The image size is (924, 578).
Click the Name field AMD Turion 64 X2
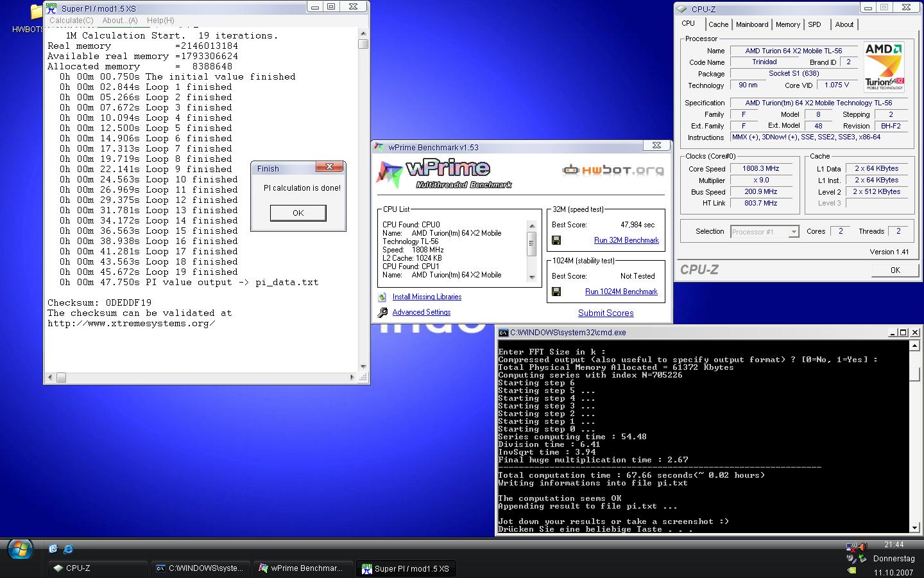(793, 51)
